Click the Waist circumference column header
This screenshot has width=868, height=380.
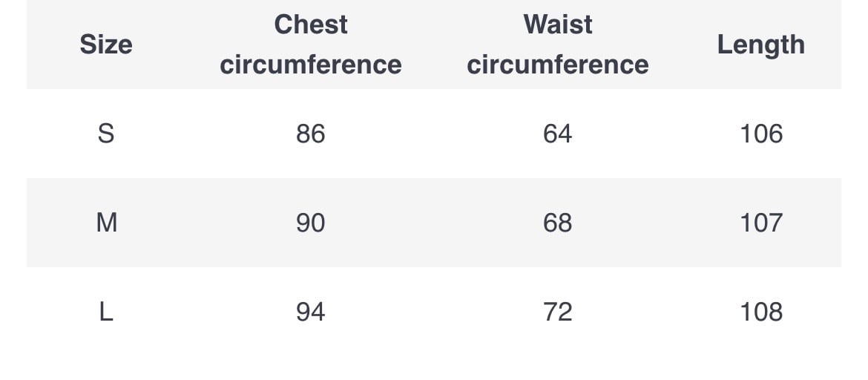(x=557, y=45)
